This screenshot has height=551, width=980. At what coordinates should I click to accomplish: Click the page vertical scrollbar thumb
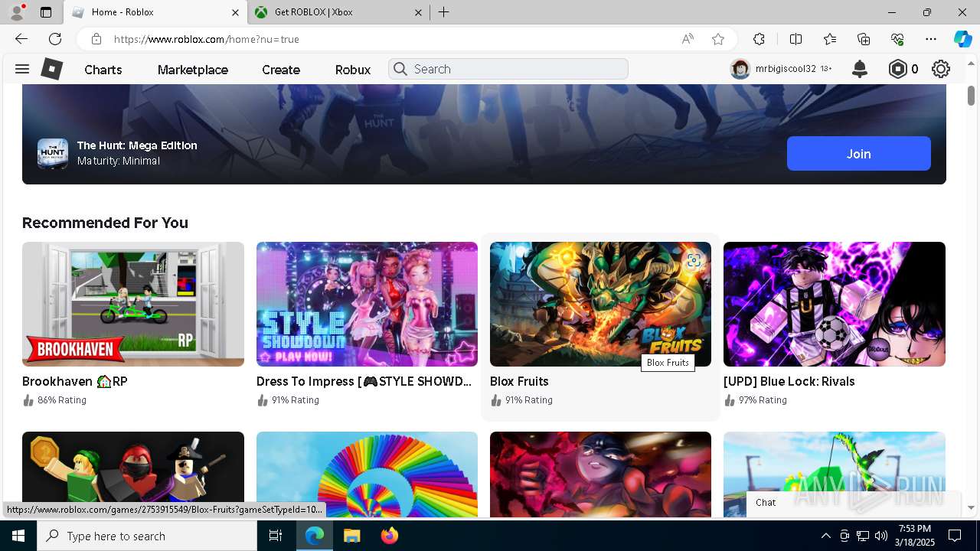tap(971, 96)
